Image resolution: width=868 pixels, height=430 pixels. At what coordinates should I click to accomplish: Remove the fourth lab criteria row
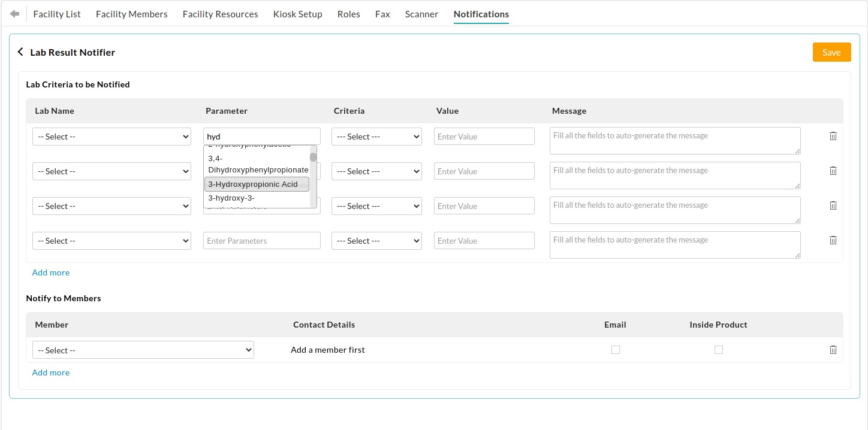[x=833, y=240]
